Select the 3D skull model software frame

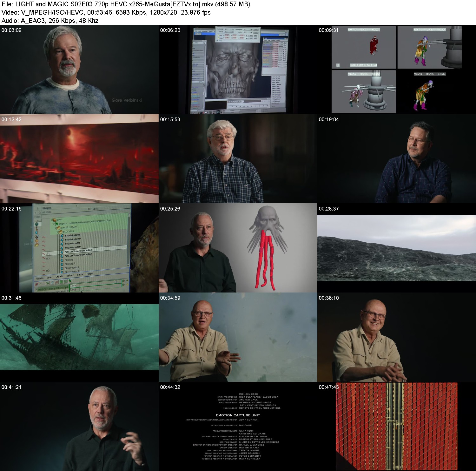tap(238, 70)
